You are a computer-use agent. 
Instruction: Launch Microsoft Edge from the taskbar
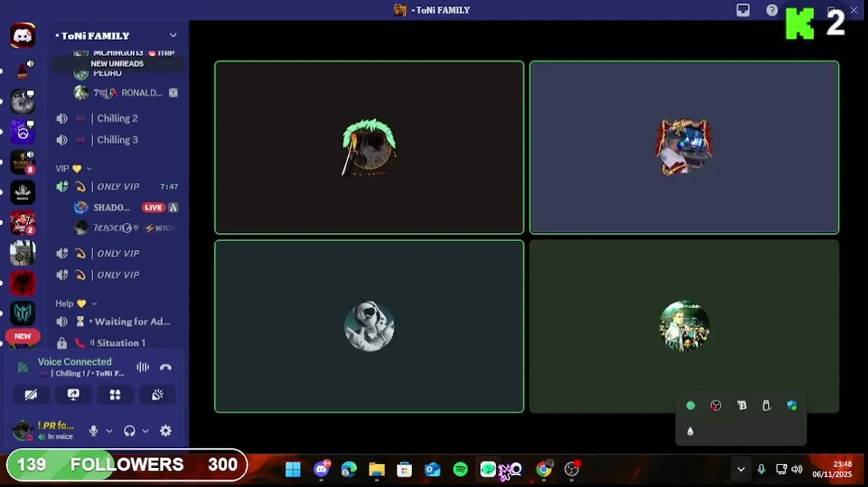click(349, 469)
